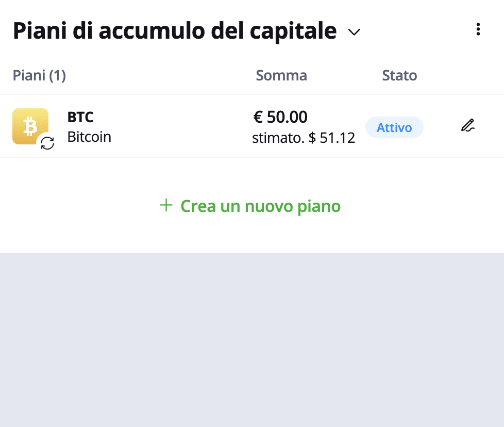Click the yellow Bitcoin logo icon
This screenshot has height=427, width=504.
pos(30,126)
